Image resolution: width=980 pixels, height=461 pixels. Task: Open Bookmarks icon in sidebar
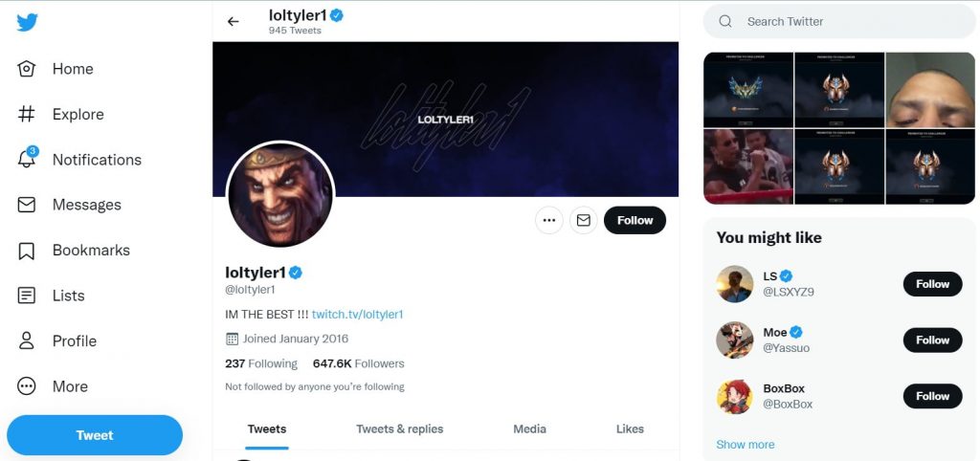(27, 251)
